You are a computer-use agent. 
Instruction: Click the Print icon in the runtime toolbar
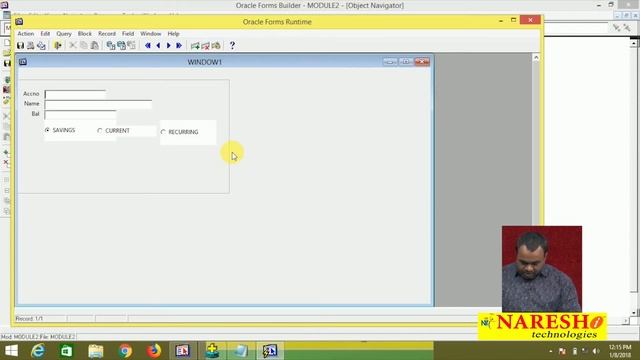click(x=31, y=45)
